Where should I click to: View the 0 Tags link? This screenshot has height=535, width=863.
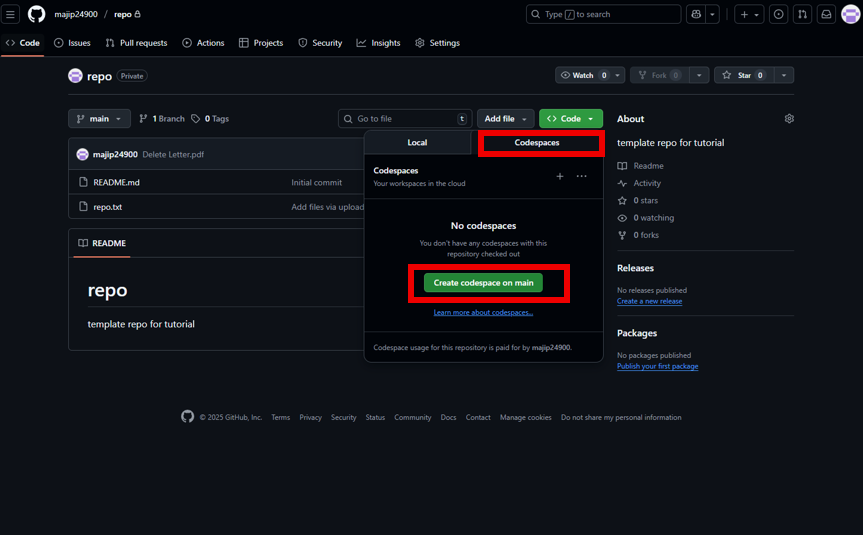point(210,119)
